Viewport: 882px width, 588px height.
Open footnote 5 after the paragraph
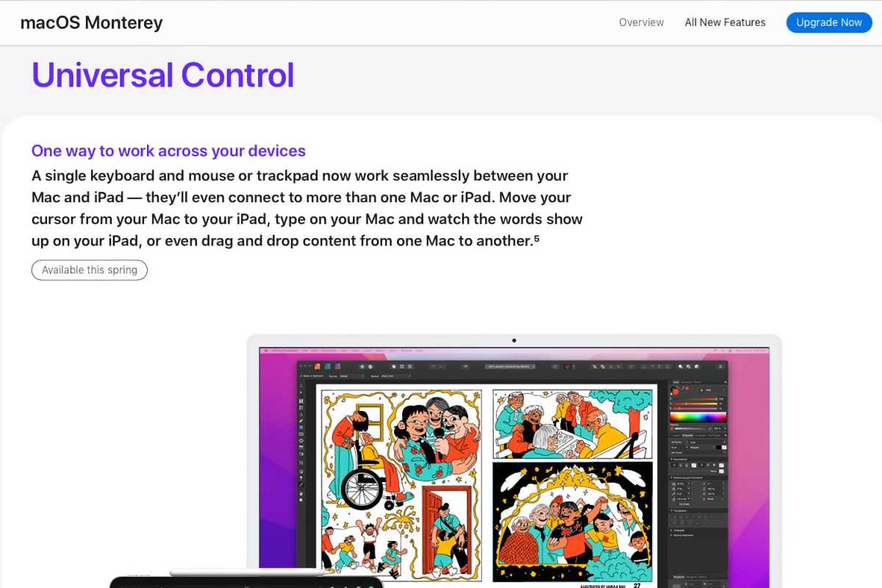coord(537,237)
